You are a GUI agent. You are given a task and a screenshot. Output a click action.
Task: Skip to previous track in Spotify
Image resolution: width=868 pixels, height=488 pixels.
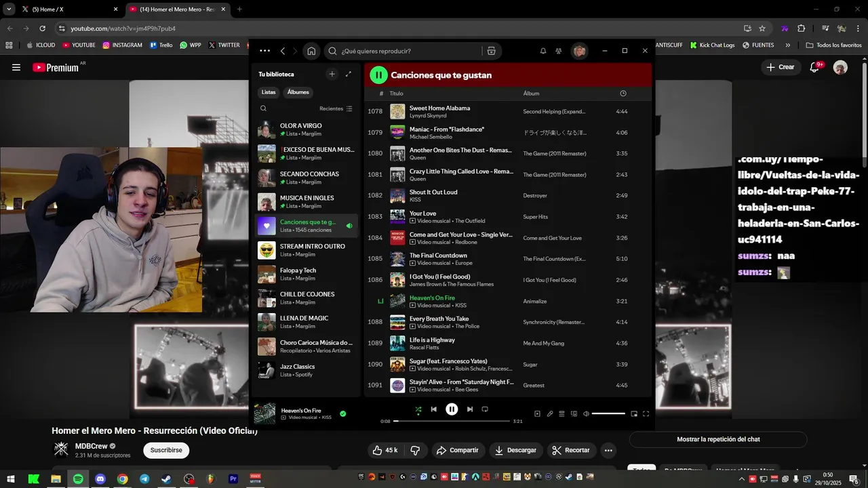[434, 409]
